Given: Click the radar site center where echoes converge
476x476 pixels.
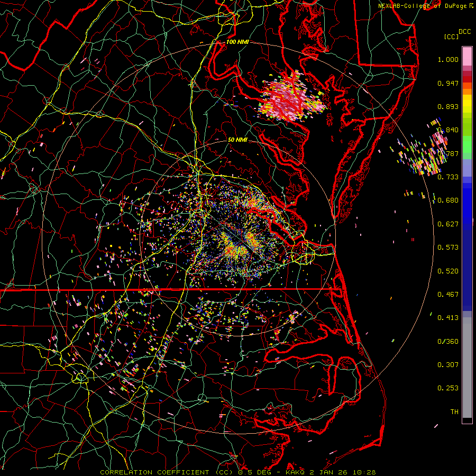Looking at the screenshot, I should click(x=239, y=239).
